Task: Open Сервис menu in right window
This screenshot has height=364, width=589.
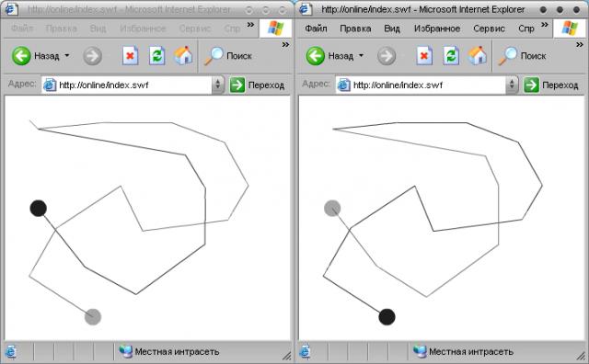Action: (489, 28)
